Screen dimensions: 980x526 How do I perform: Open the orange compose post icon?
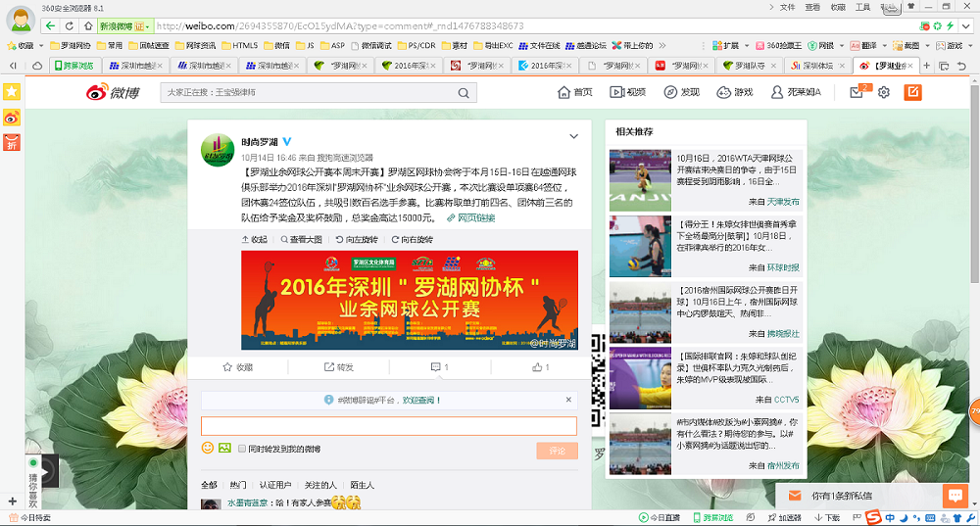click(x=911, y=92)
